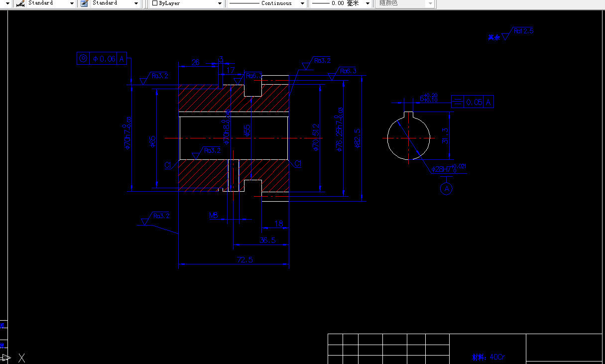
Task: Open the Continuous linetype dropdown
Action: pyautogui.click(x=303, y=3)
